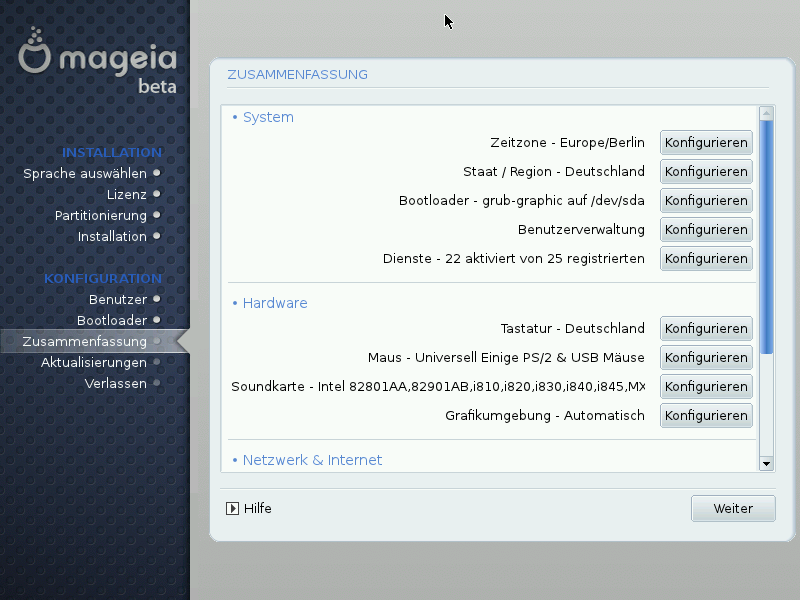The width and height of the screenshot is (800, 600).
Task: Configure Dienste 22 aktiviert services
Action: [x=706, y=259]
